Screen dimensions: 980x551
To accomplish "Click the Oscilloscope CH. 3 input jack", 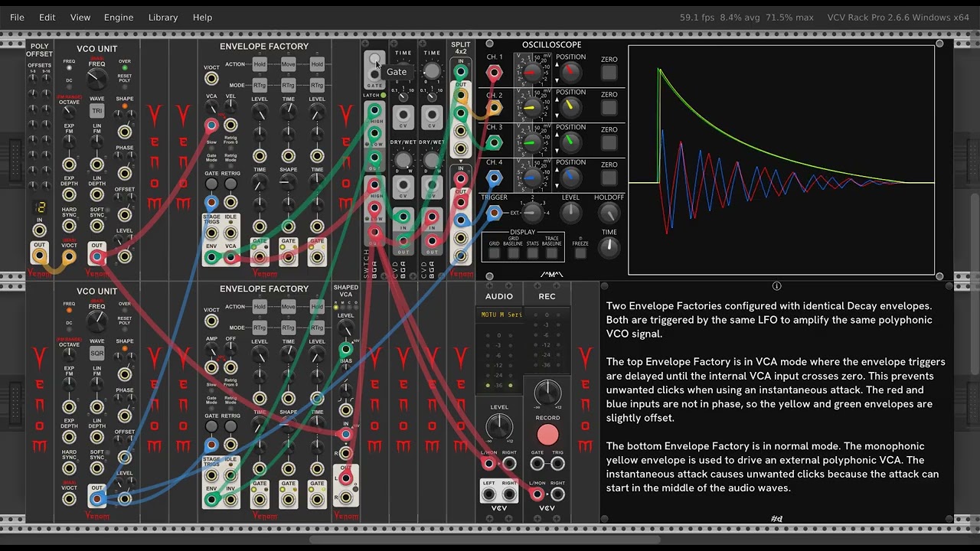I will click(494, 143).
